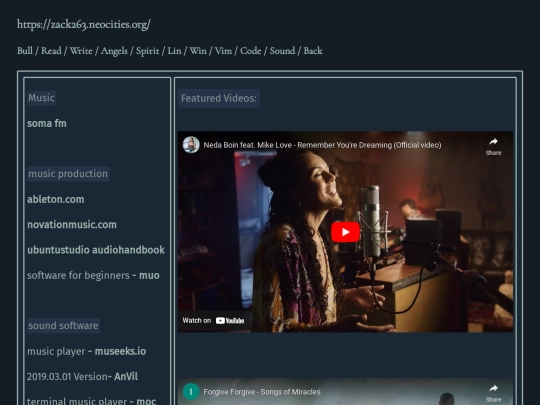Screen dimensions: 540x405
Task: Open the ableton.com link
Action: [55, 199]
